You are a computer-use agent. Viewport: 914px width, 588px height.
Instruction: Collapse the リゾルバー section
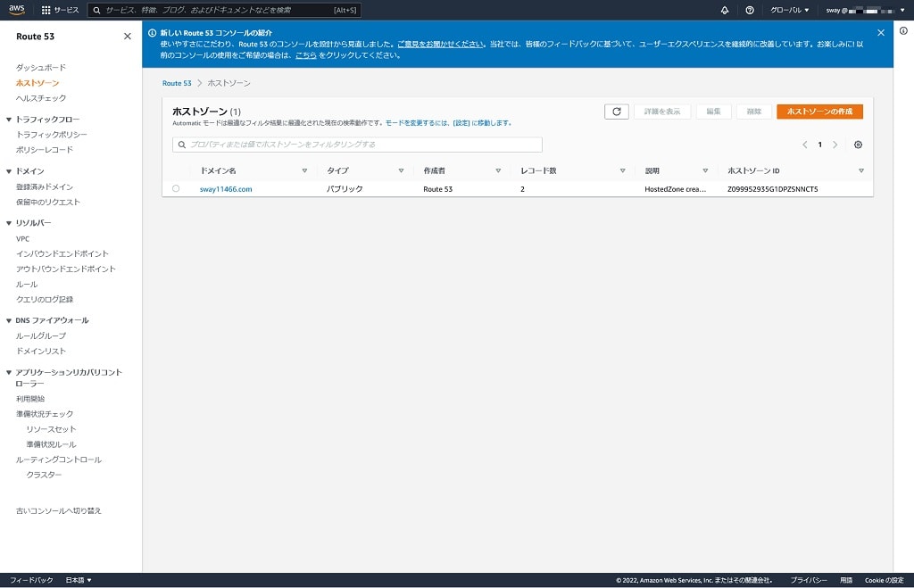coord(9,223)
